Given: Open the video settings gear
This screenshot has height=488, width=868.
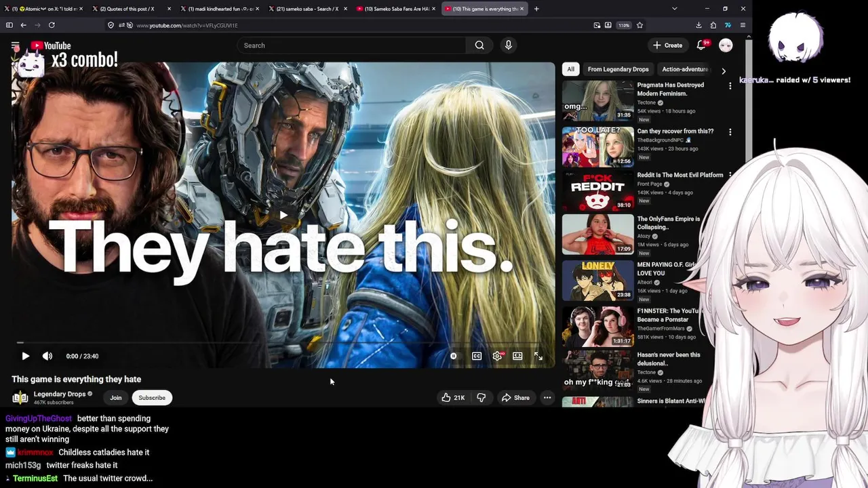Looking at the screenshot, I should tap(497, 356).
